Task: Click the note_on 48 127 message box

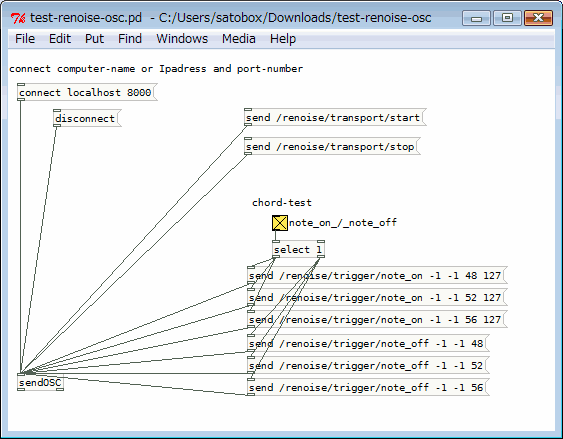Action: click(377, 276)
